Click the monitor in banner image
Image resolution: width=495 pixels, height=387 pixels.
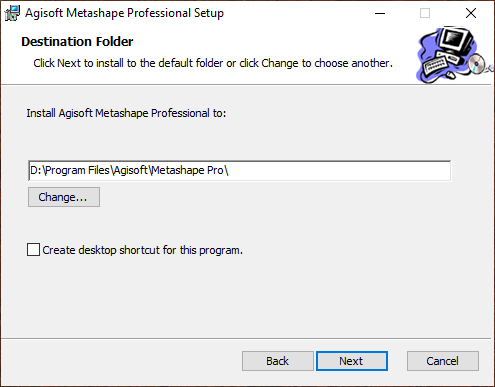455,41
